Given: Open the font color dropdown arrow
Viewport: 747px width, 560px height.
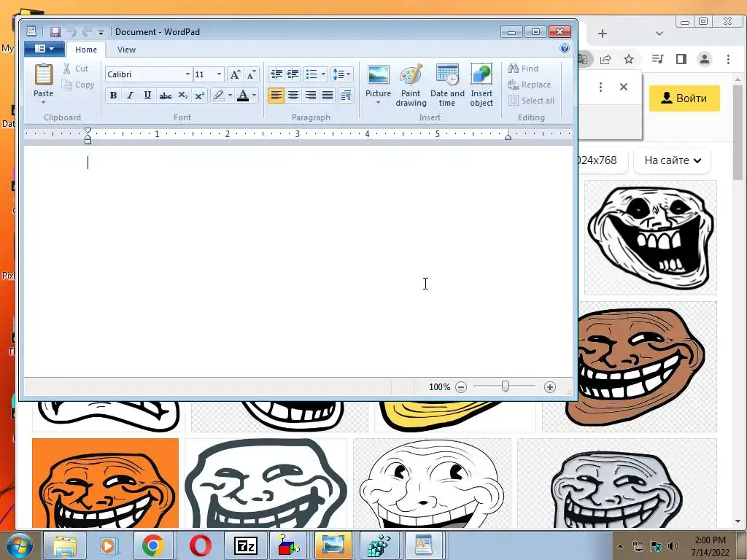Looking at the screenshot, I should coord(254,96).
